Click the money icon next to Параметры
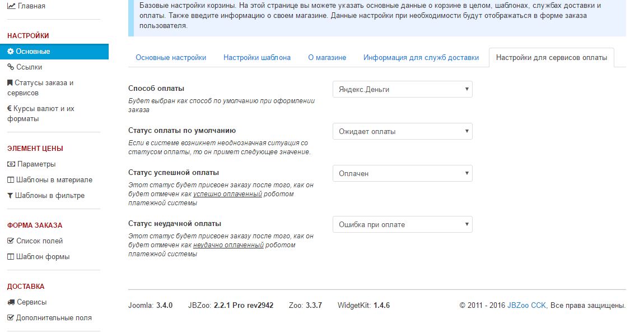The height and width of the screenshot is (332, 644). [11, 164]
